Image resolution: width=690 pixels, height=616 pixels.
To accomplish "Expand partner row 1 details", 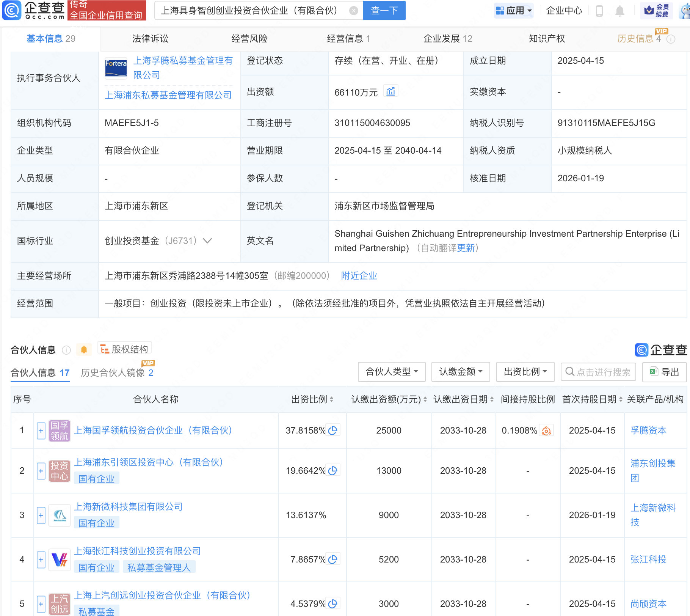I will (x=41, y=431).
